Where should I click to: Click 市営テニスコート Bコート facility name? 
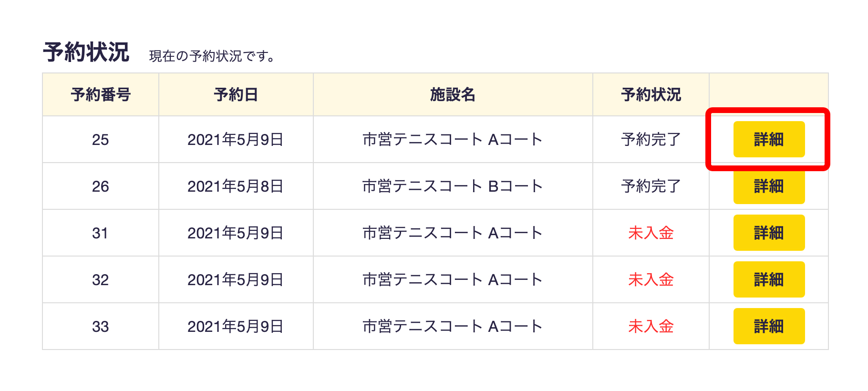point(453,186)
